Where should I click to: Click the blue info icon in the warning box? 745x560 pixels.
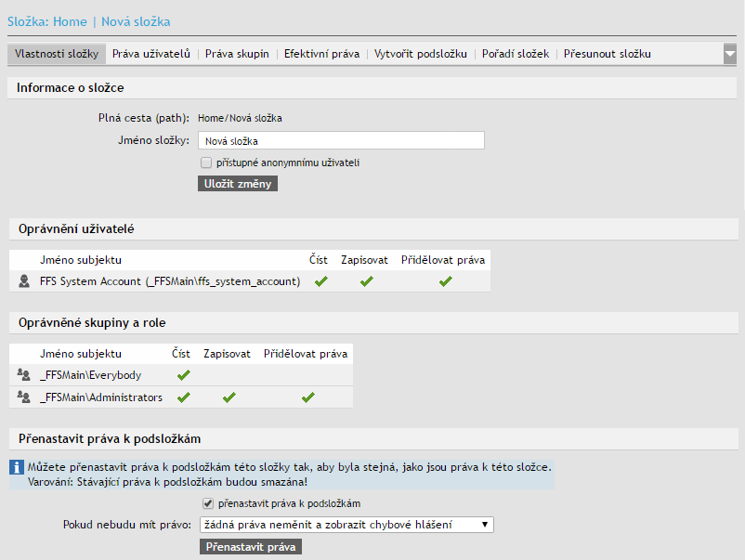coord(17,467)
